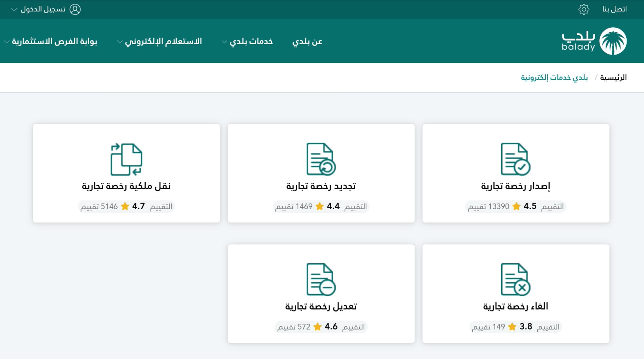
Task: Click the modify commercial license minus-document icon
Action: point(321,280)
